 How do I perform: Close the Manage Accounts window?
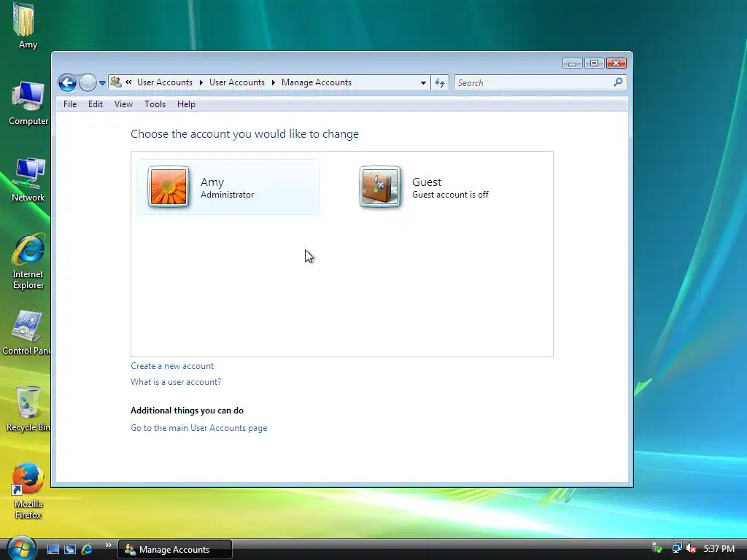(616, 63)
